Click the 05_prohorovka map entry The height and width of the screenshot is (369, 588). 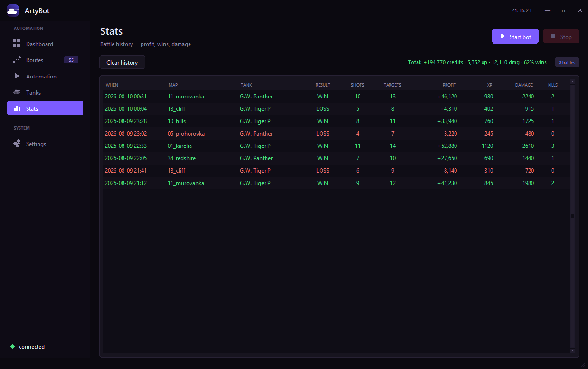(186, 134)
